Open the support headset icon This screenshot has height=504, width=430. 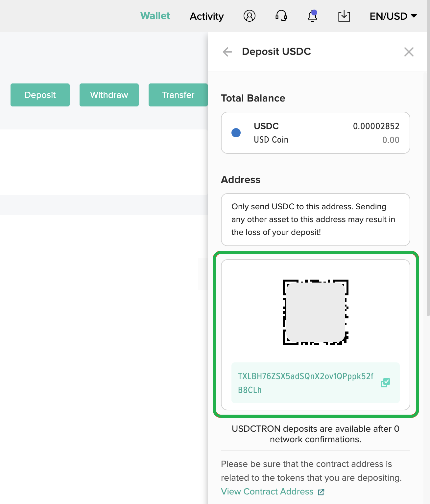281,16
